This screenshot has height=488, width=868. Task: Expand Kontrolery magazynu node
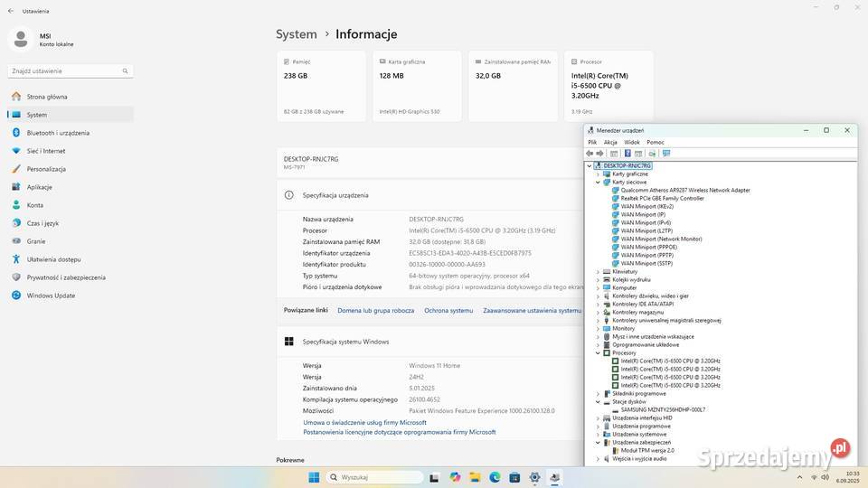[x=598, y=312]
